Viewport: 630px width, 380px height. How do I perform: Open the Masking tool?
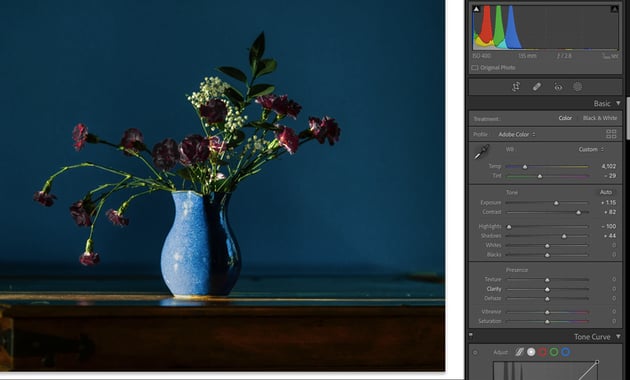[577, 87]
